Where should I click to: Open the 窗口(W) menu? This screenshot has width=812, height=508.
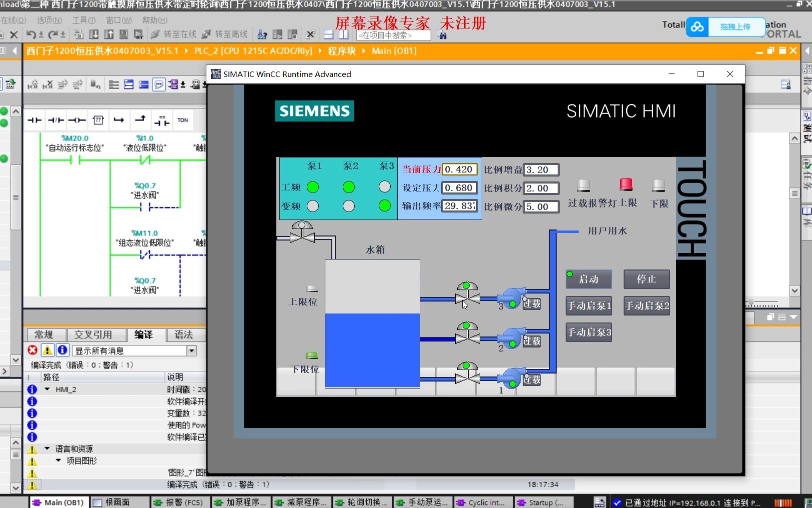[119, 20]
